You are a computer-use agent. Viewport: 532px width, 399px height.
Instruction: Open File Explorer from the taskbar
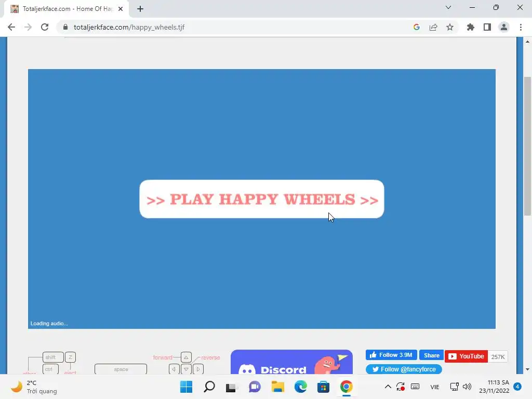(277, 387)
